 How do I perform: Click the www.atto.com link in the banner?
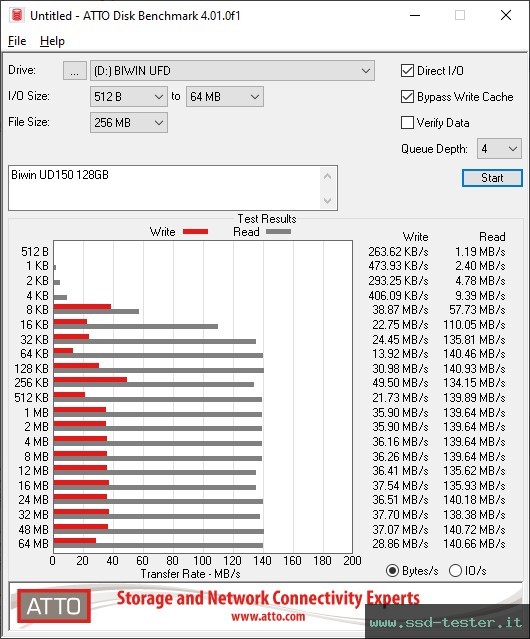coord(268,617)
